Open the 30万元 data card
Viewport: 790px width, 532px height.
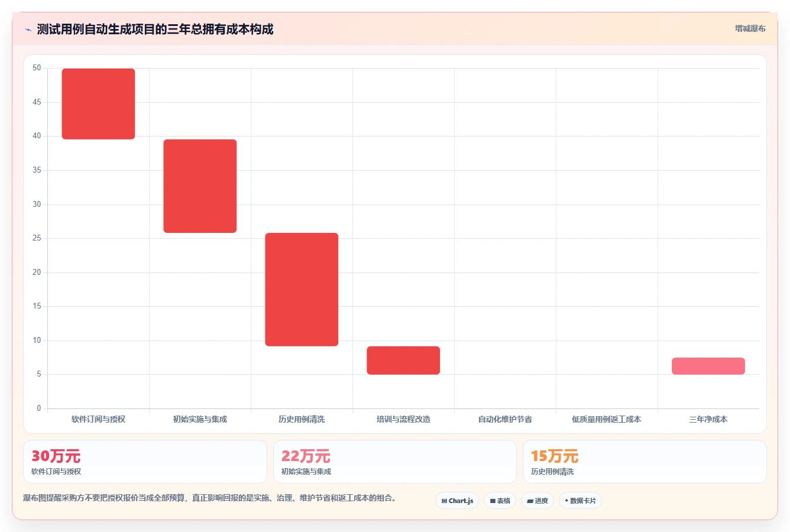click(x=145, y=462)
